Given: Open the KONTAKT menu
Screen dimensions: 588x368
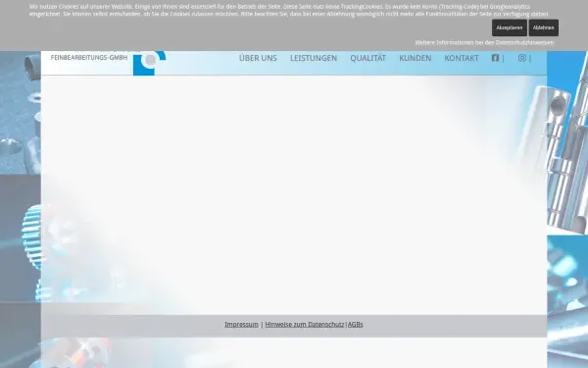Looking at the screenshot, I should 462,58.
